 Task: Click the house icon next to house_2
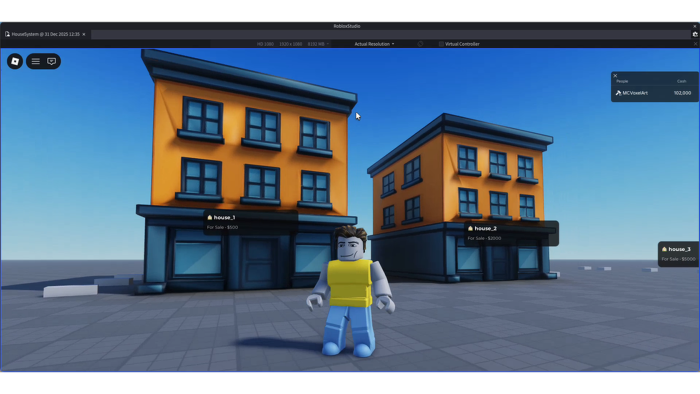(x=470, y=228)
